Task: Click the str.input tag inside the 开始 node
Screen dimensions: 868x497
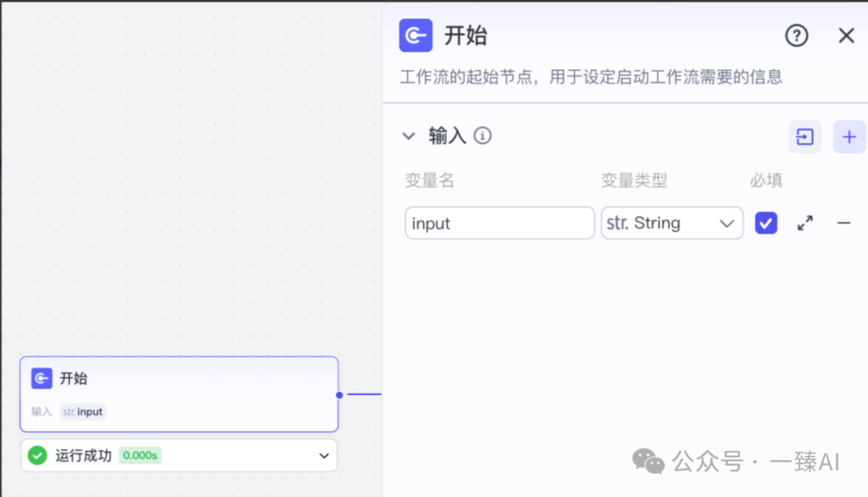Action: coord(83,411)
